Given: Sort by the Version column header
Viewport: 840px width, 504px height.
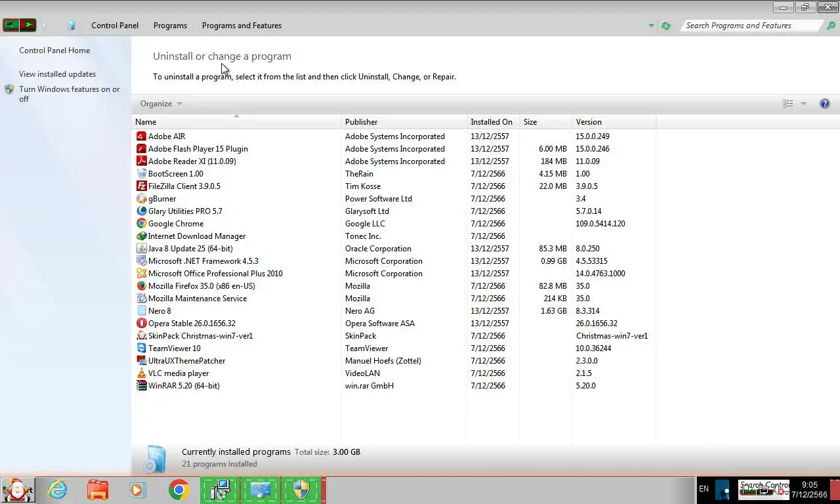Looking at the screenshot, I should point(614,122).
